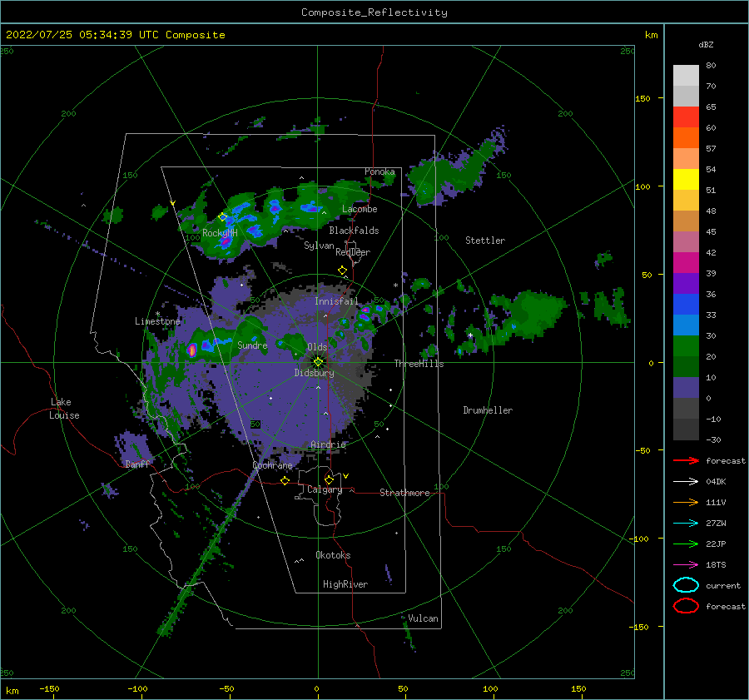Click the '18TS' legend label
Image resolution: width=749 pixels, height=700 pixels.
pyautogui.click(x=716, y=565)
